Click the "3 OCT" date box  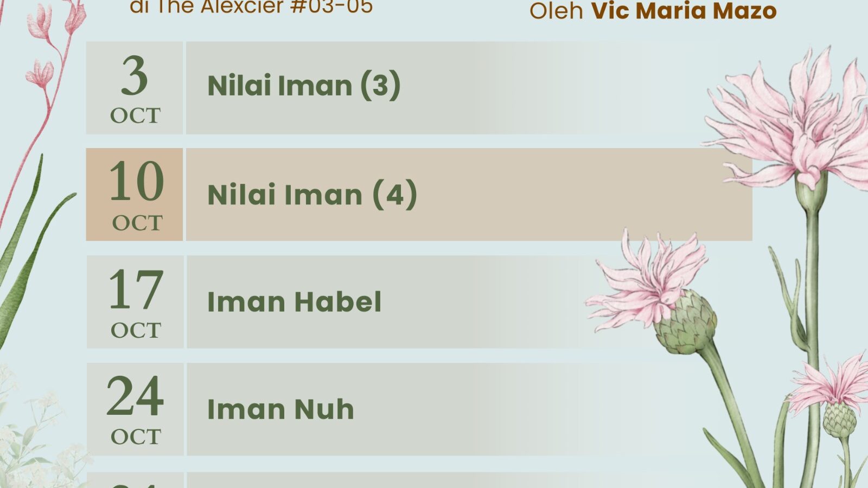click(x=135, y=88)
